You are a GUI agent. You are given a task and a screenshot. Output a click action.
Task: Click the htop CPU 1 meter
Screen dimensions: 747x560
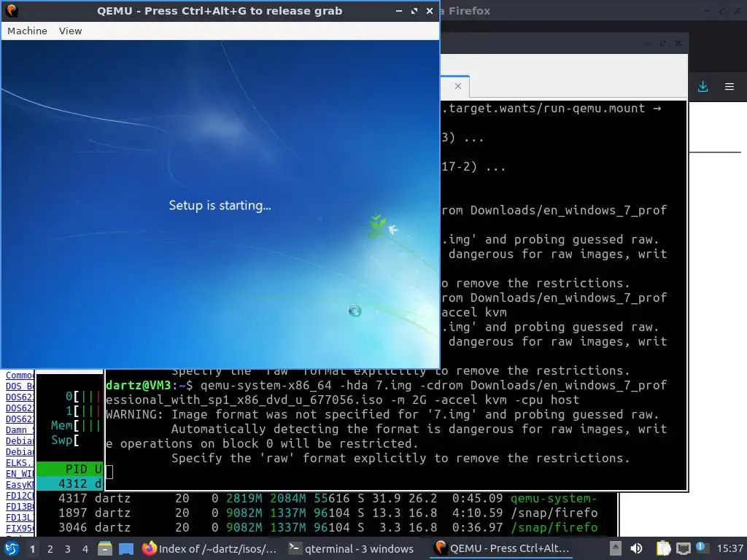[x=83, y=411]
